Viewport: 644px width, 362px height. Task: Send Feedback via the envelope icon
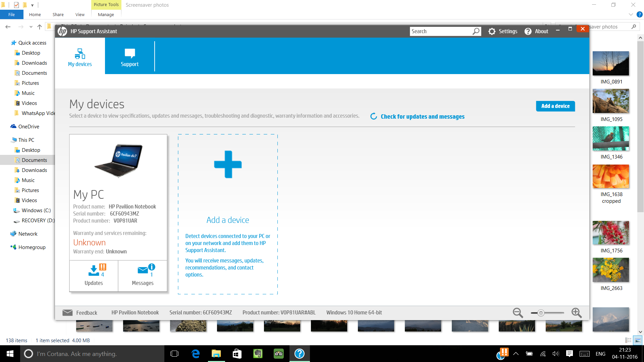pyautogui.click(x=67, y=312)
